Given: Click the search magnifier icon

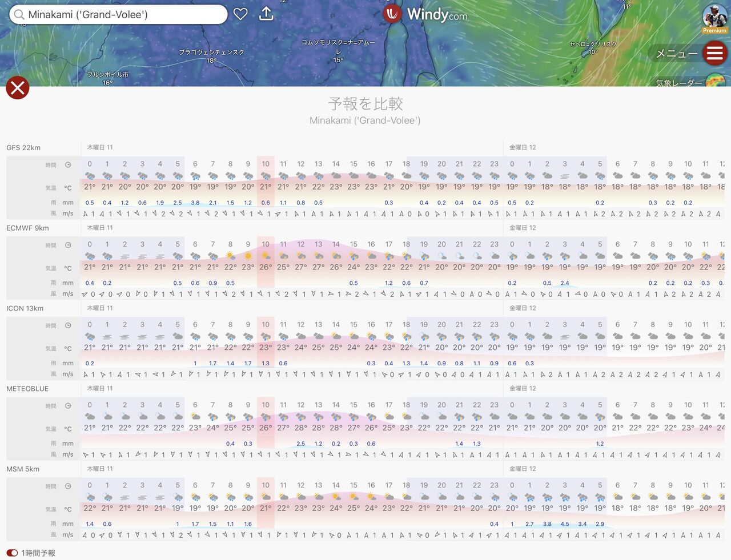Looking at the screenshot, I should pos(19,15).
